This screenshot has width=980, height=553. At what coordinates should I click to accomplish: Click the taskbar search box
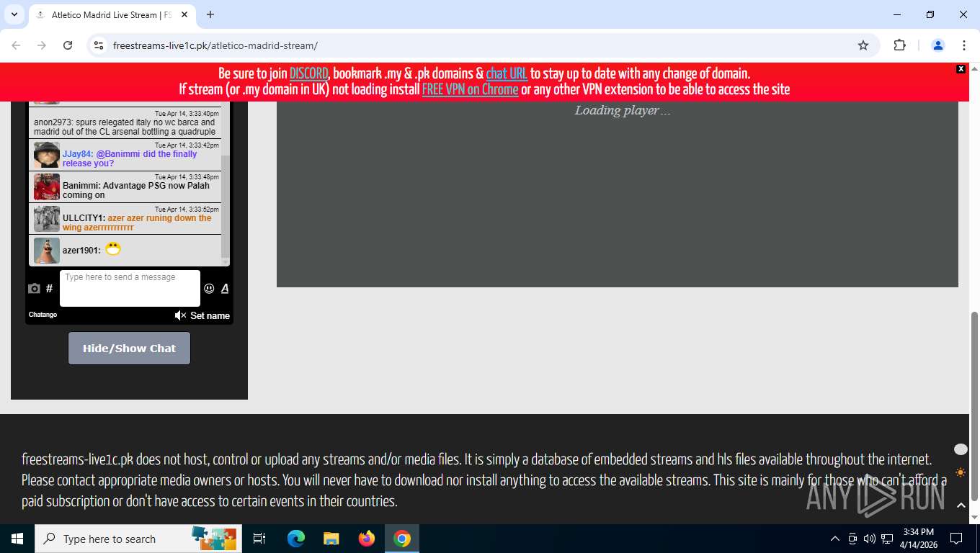pyautogui.click(x=138, y=539)
